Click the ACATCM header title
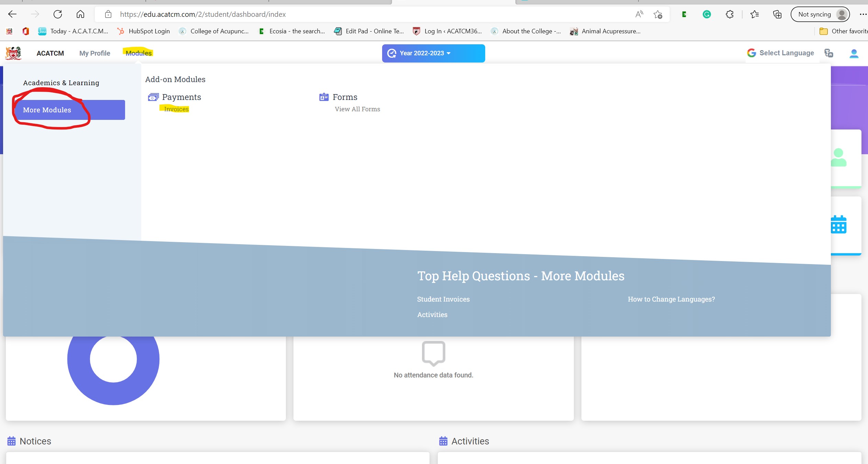Screen dimensions: 868x464 tap(50, 53)
